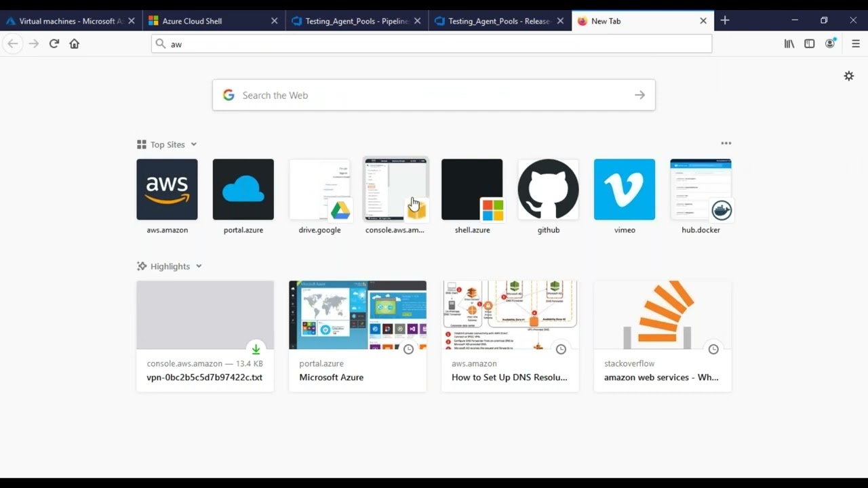Click the Search the Web field
The image size is (868, 488).
[x=434, y=96]
